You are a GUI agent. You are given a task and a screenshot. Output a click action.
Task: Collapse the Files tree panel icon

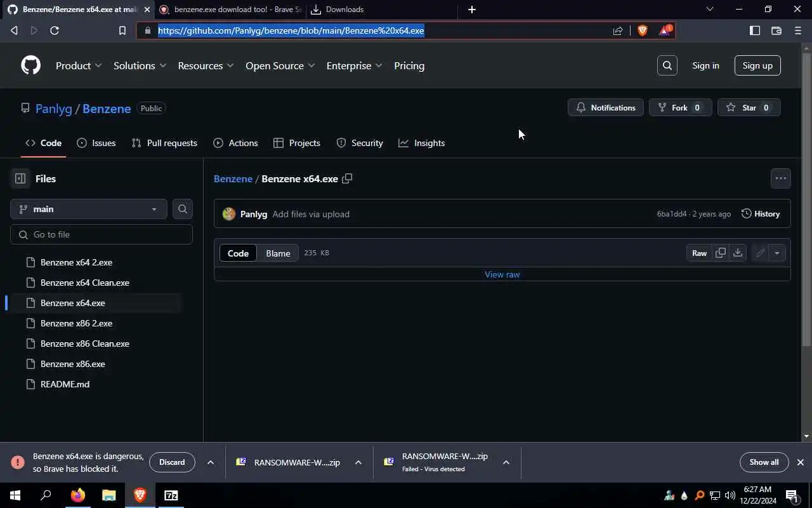click(x=20, y=178)
